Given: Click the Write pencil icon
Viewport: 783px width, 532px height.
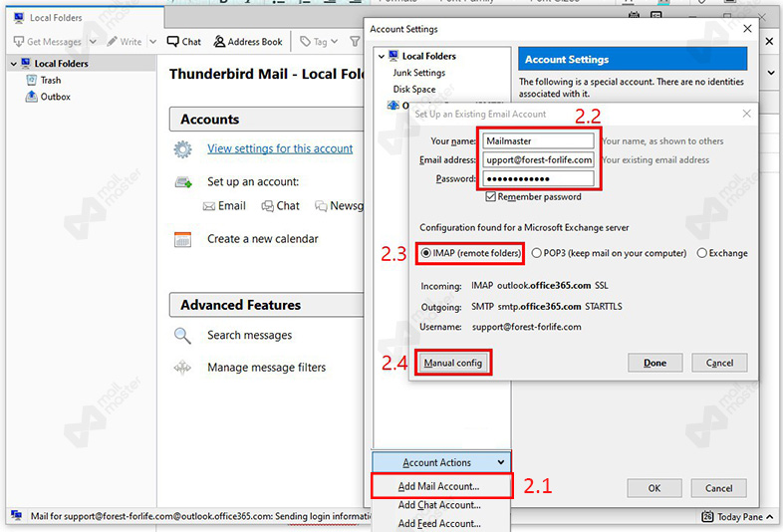Looking at the screenshot, I should [113, 42].
